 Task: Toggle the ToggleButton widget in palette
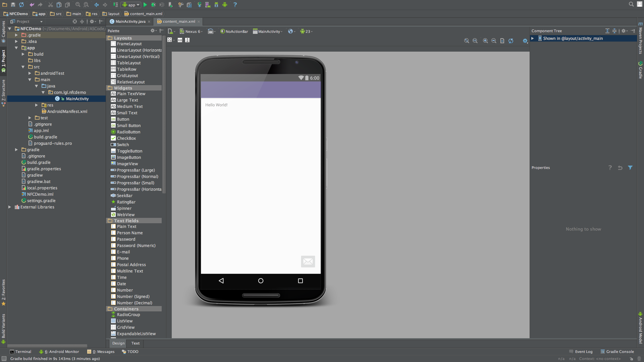pos(129,151)
